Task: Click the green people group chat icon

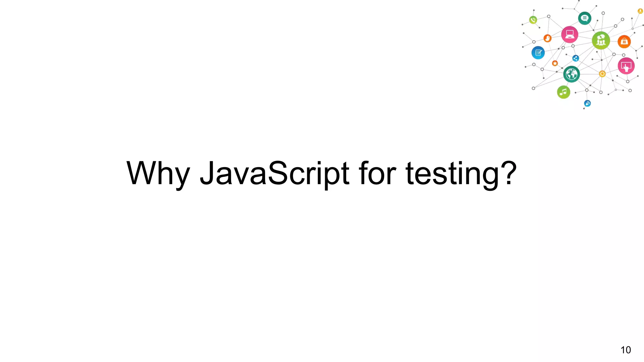Action: (x=601, y=41)
